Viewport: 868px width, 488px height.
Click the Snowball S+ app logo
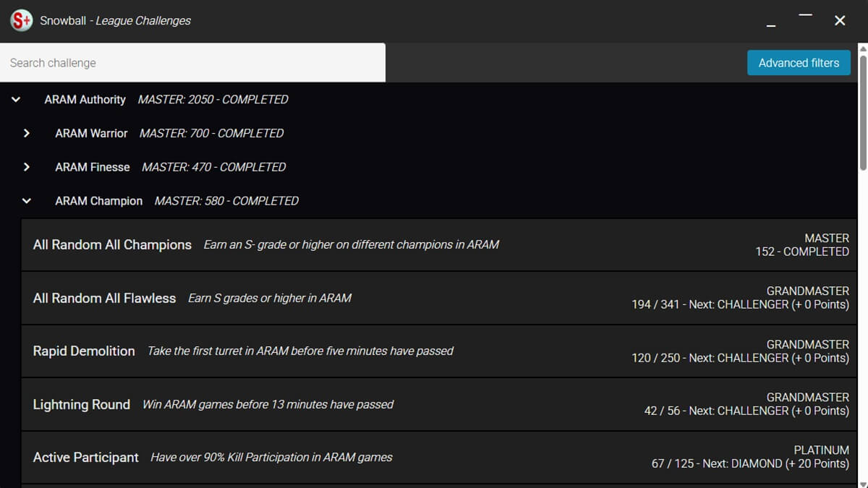(x=21, y=20)
